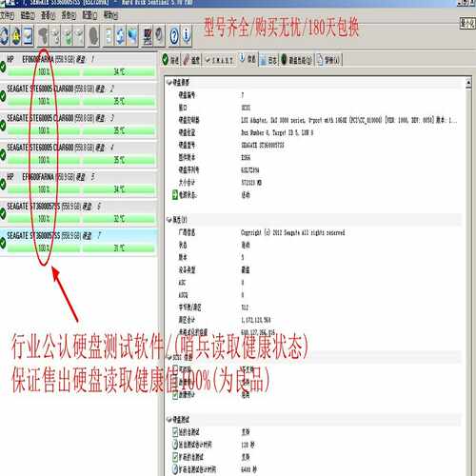
Task: Open the Help question mark icon
Action: pyautogui.click(x=174, y=36)
